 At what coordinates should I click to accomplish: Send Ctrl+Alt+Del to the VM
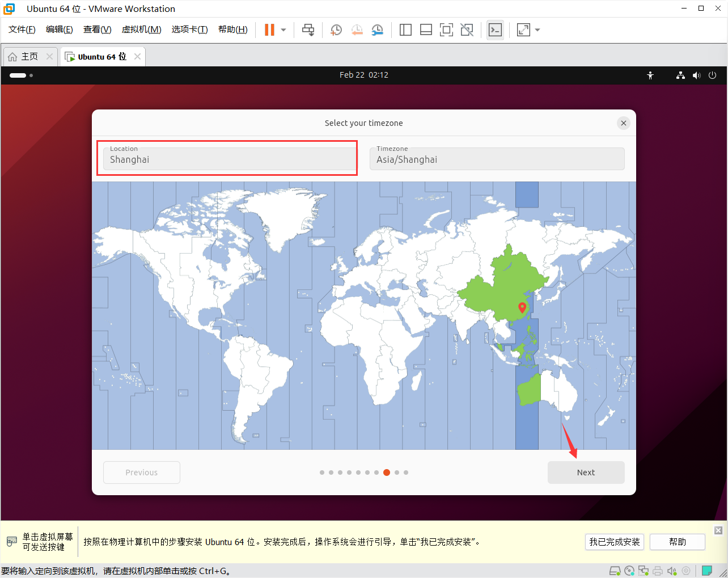(308, 30)
